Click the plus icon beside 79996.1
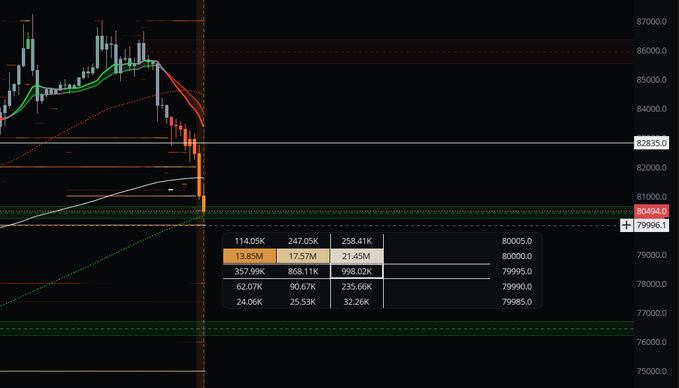Viewport: 679px width, 388px height. click(x=626, y=225)
